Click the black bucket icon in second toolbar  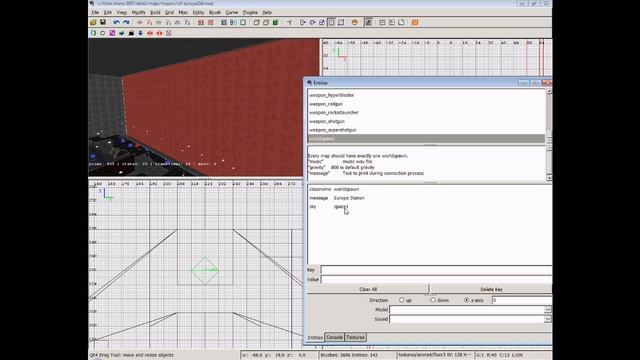point(131,33)
